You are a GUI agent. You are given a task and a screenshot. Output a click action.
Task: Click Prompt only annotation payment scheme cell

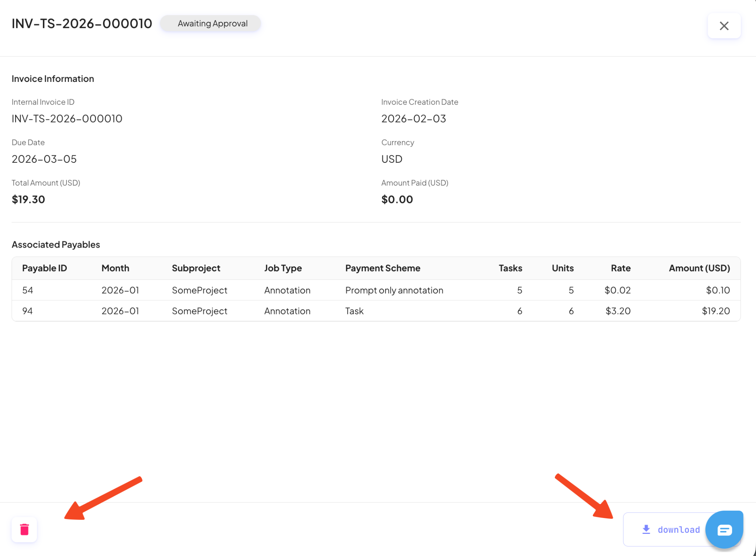coord(394,290)
